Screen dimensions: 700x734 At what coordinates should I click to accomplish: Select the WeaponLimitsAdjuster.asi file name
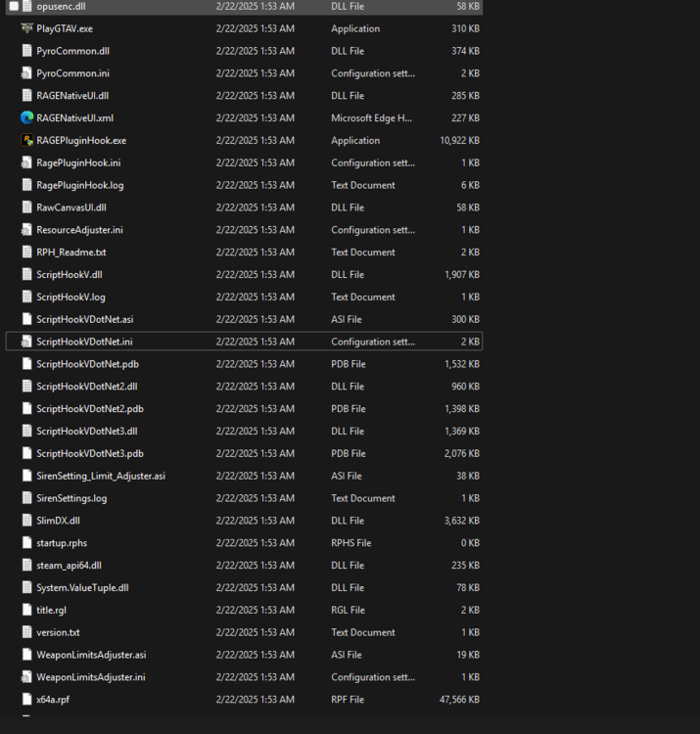click(91, 655)
